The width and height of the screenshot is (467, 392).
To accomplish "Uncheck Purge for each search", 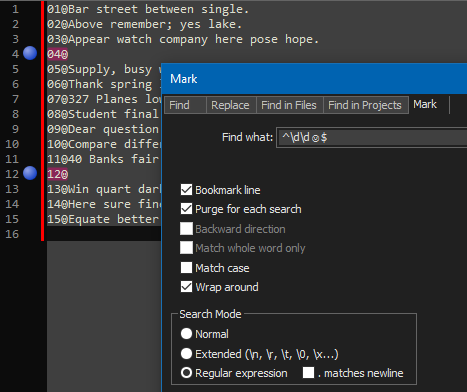I will (x=186, y=209).
